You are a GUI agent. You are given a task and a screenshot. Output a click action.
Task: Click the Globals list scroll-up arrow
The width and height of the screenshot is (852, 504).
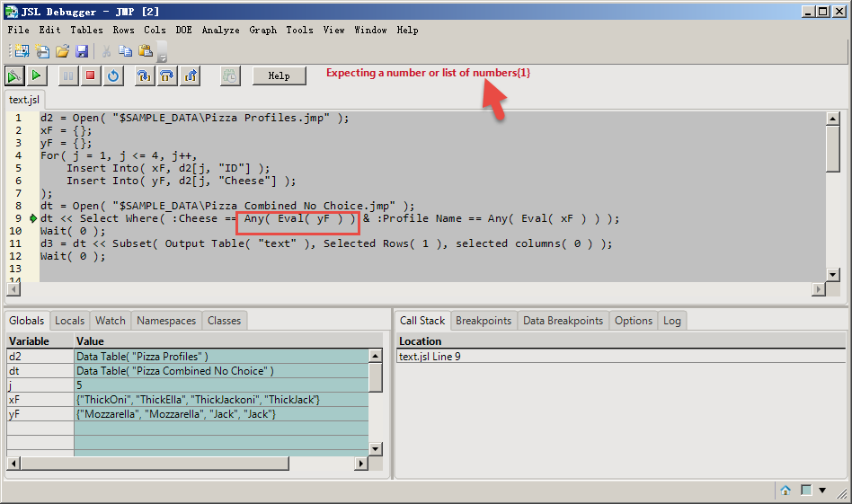(376, 356)
